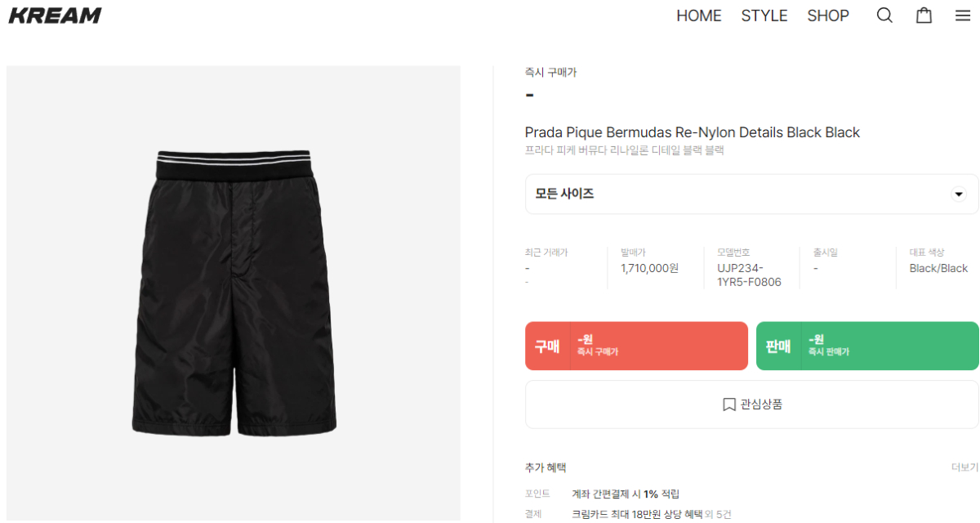Click the 계좌 간편결제 시 1% 적립 text

[626, 494]
